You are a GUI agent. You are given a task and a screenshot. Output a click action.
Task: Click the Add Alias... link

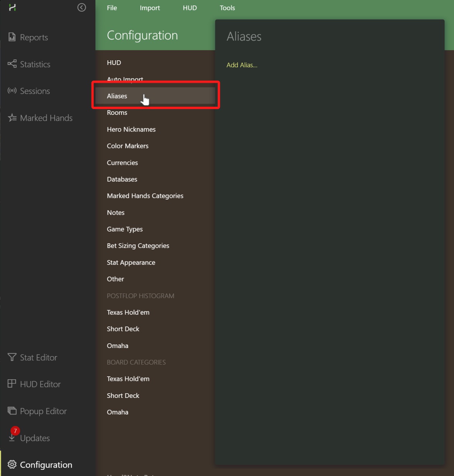click(242, 65)
